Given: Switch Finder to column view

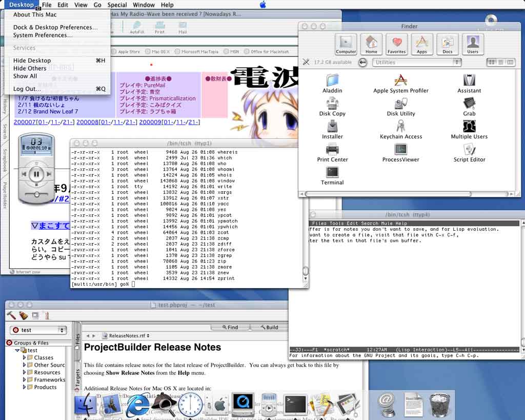Looking at the screenshot, I should coord(510,62).
